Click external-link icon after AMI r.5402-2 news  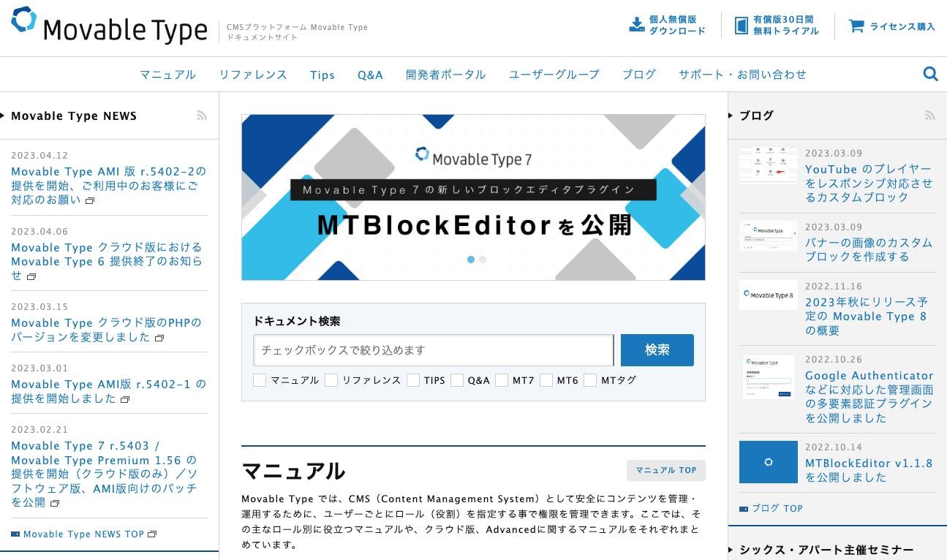click(x=91, y=200)
